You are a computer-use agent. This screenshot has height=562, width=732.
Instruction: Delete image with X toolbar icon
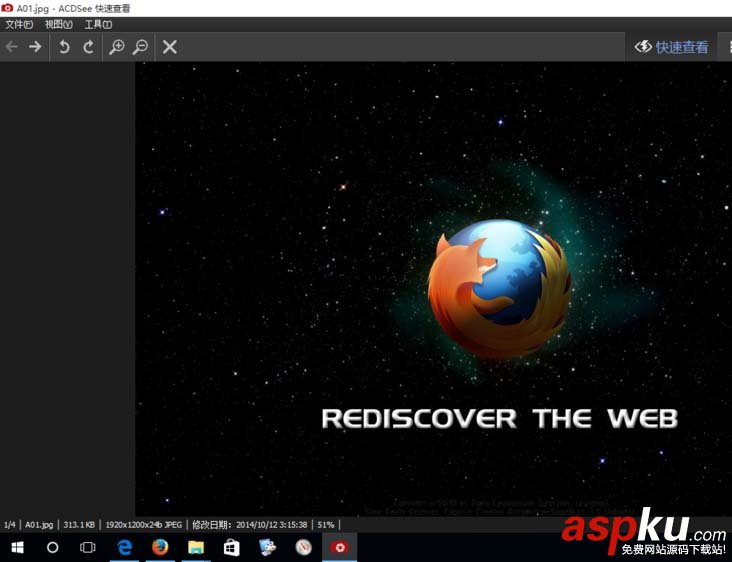click(x=169, y=47)
